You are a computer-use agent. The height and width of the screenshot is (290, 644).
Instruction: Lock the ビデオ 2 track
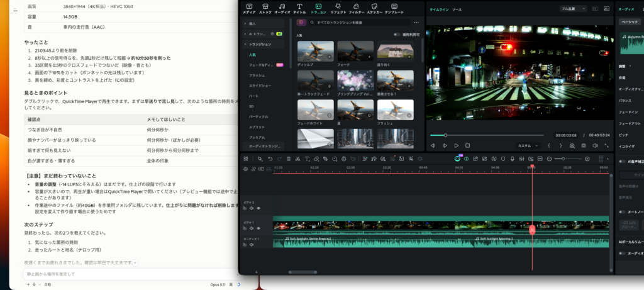(x=245, y=208)
